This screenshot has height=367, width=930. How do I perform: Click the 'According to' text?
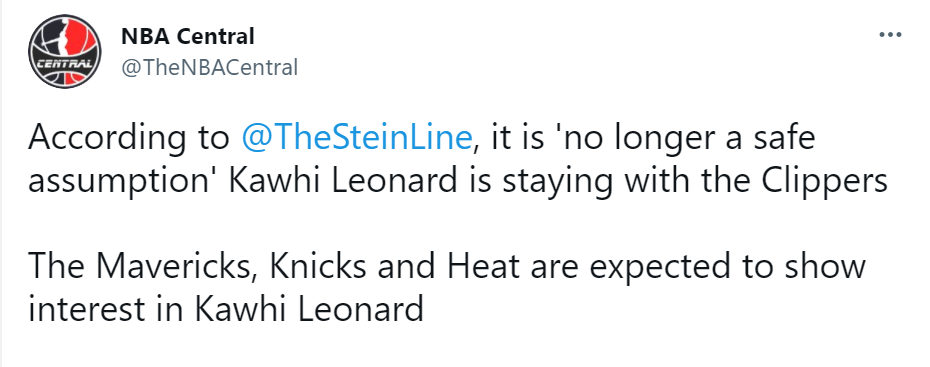click(129, 140)
